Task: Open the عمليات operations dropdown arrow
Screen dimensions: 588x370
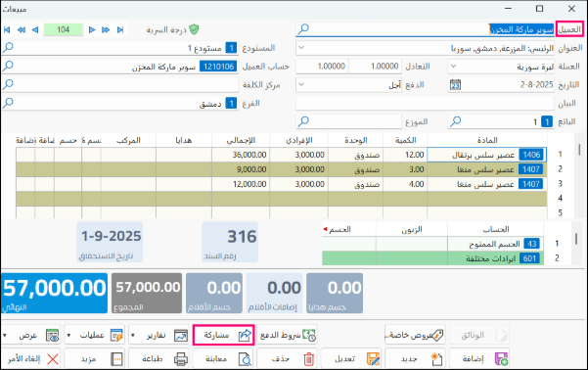Action: (x=68, y=335)
